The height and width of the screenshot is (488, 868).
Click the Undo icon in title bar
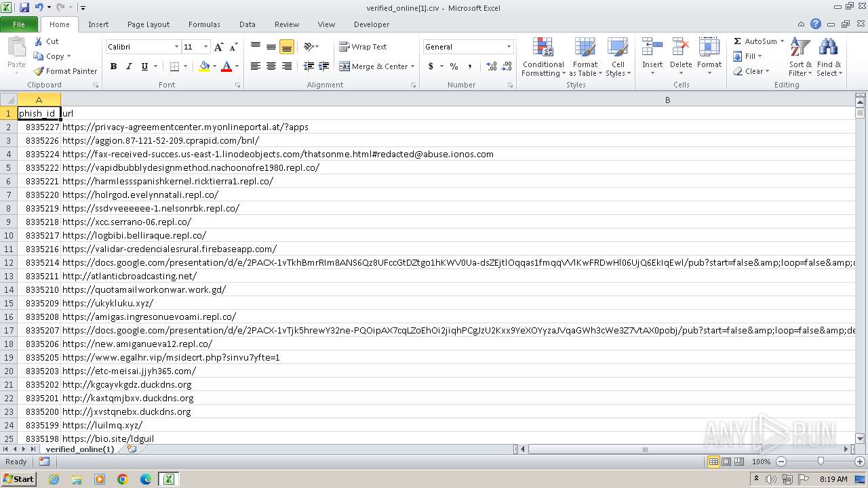[x=39, y=7]
